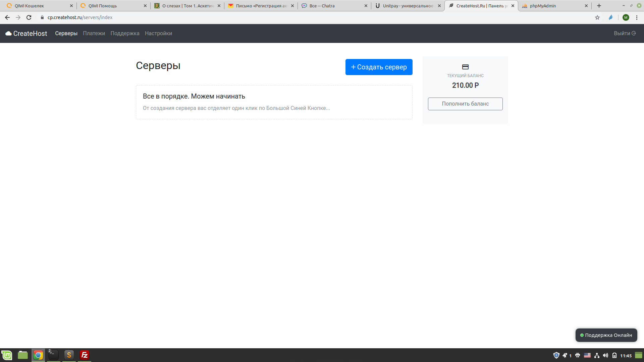Click the Выйти logout link
The width and height of the screenshot is (644, 362).
pos(625,34)
